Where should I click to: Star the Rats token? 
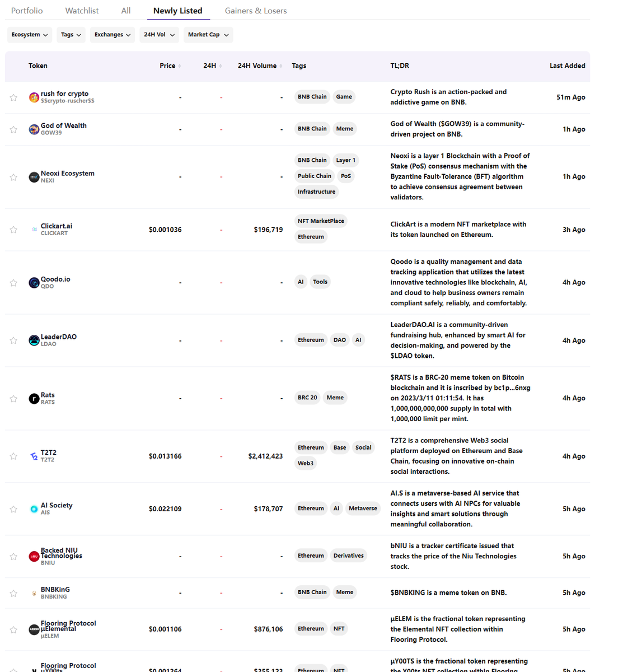(x=13, y=399)
